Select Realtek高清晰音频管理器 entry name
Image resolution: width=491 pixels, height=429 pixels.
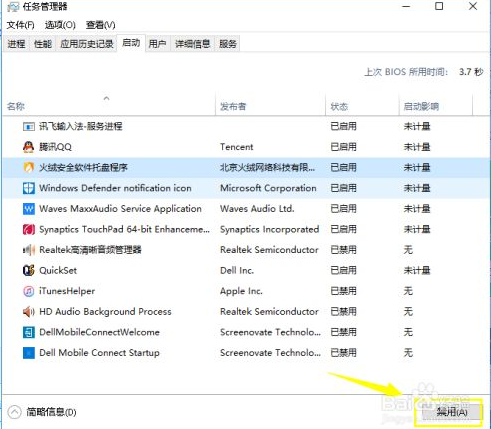pos(90,250)
